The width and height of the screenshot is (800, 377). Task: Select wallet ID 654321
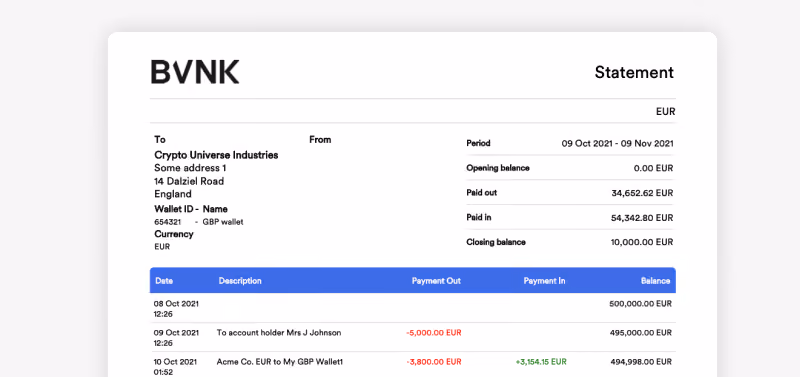pos(167,222)
